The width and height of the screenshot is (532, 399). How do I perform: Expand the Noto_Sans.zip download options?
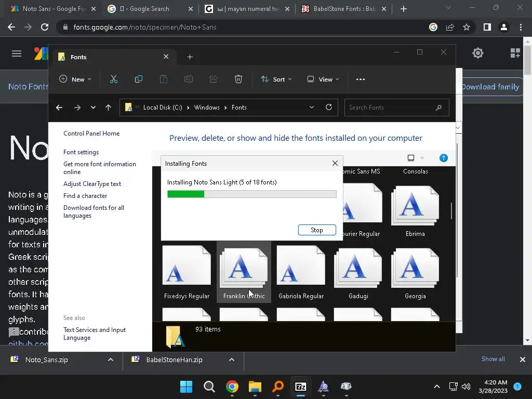pos(111,360)
